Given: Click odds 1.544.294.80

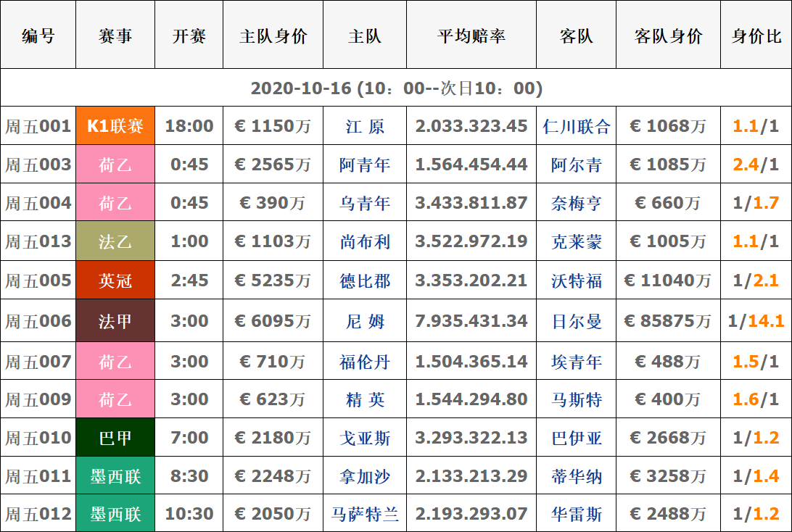Looking at the screenshot, I should pyautogui.click(x=471, y=399).
